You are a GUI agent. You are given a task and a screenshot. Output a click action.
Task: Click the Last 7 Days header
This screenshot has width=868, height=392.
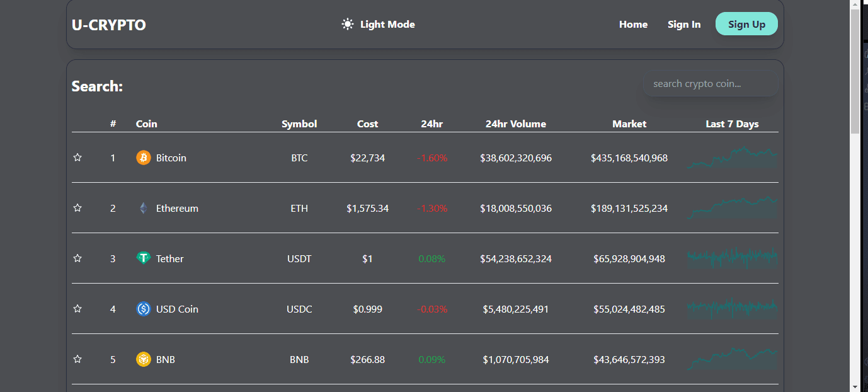click(732, 124)
